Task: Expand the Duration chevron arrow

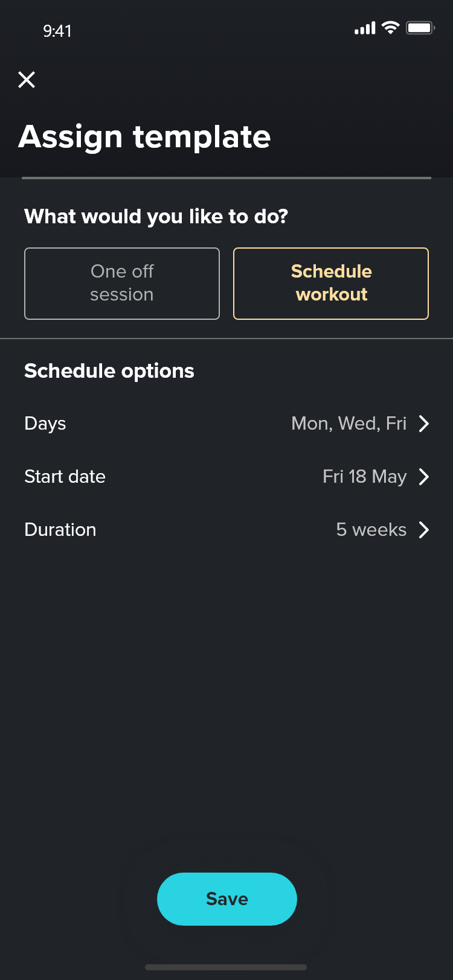Action: point(424,530)
